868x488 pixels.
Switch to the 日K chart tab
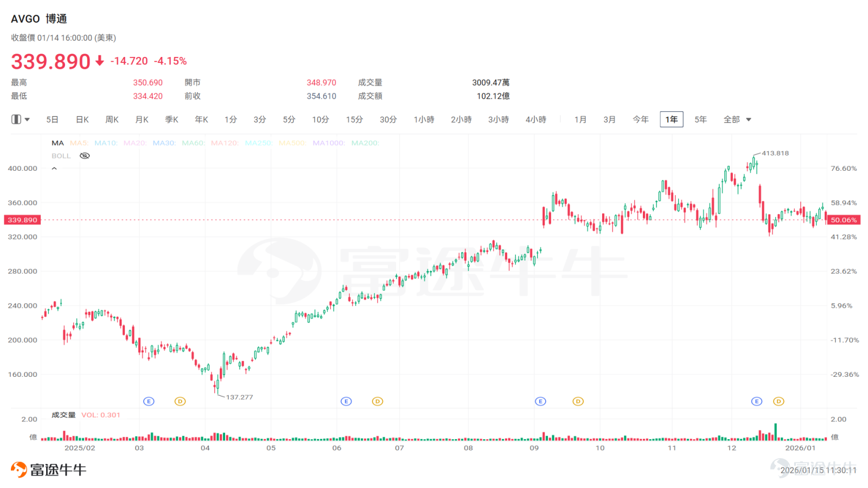(82, 119)
